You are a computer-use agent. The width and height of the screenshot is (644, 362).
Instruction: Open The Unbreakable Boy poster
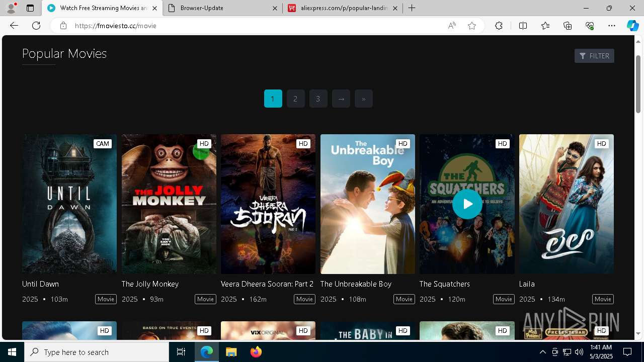click(x=368, y=204)
